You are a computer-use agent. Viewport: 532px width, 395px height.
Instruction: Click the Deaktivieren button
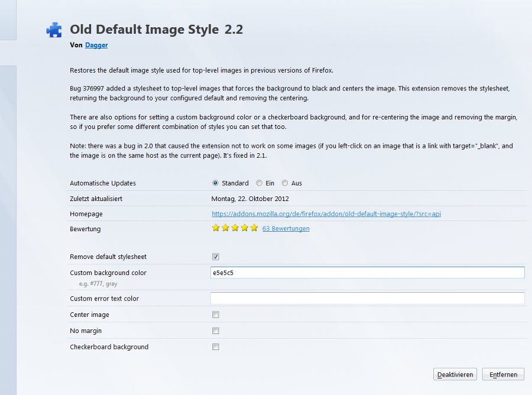(x=455, y=374)
